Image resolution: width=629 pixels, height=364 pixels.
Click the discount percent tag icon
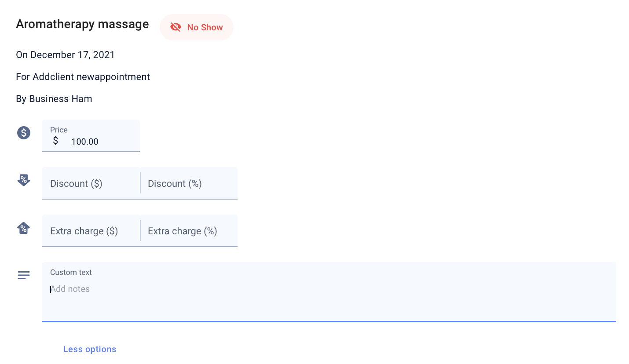(24, 180)
